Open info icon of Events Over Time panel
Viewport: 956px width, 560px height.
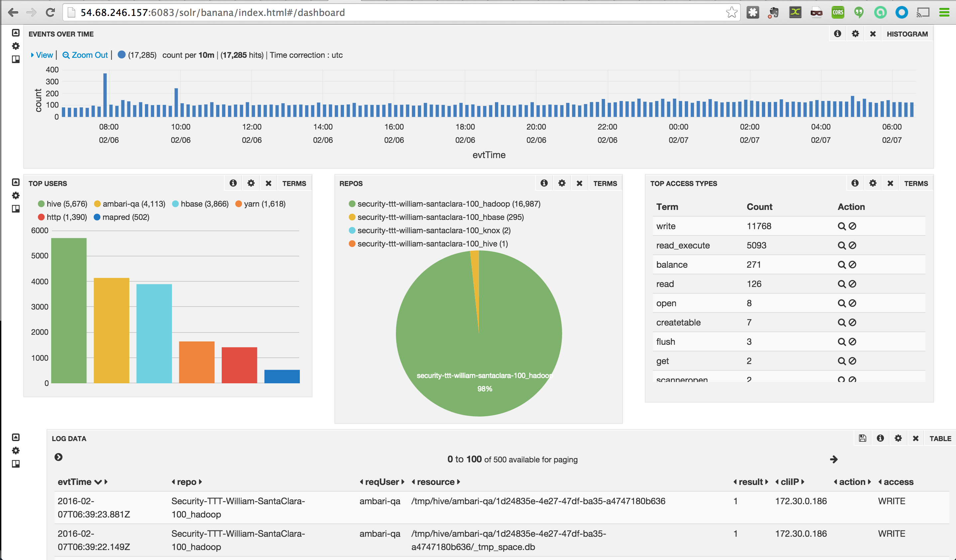click(837, 34)
